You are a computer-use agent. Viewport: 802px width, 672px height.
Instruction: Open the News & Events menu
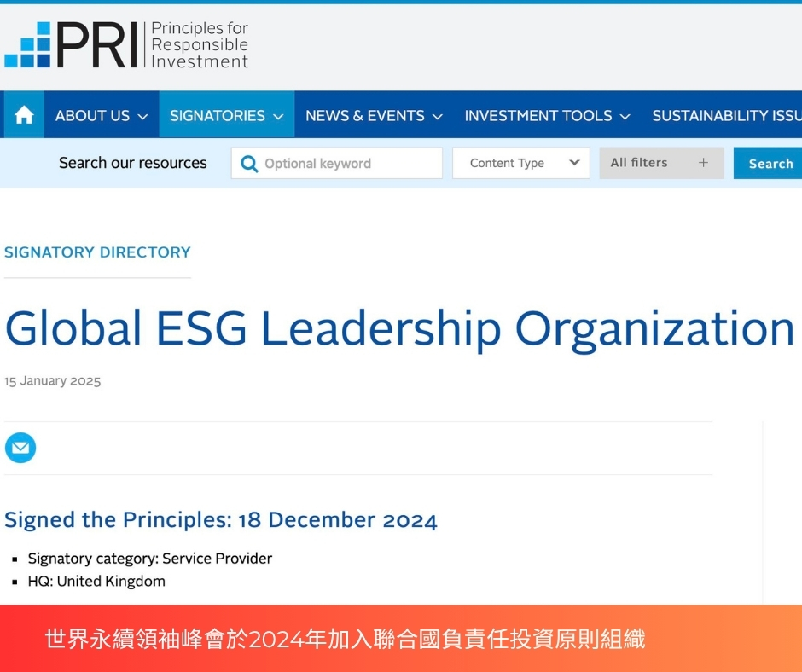click(x=374, y=115)
